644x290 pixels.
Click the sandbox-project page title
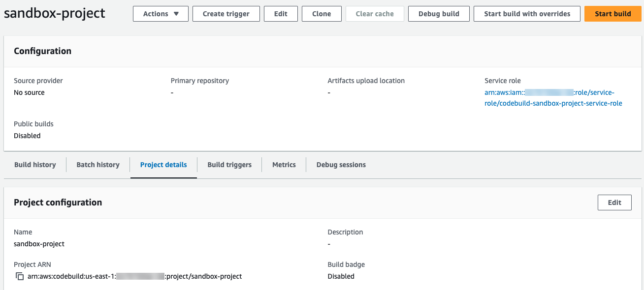click(54, 13)
